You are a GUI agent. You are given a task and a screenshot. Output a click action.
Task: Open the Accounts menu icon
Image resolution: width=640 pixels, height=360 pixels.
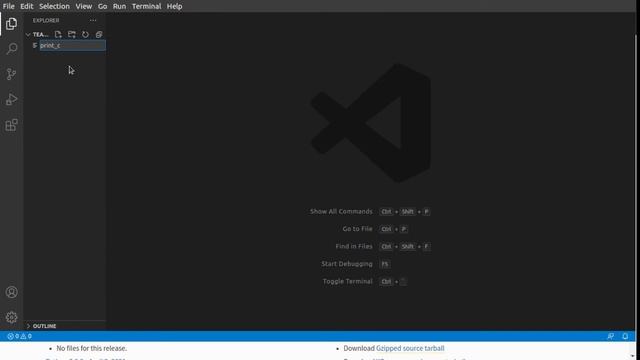[x=11, y=292]
